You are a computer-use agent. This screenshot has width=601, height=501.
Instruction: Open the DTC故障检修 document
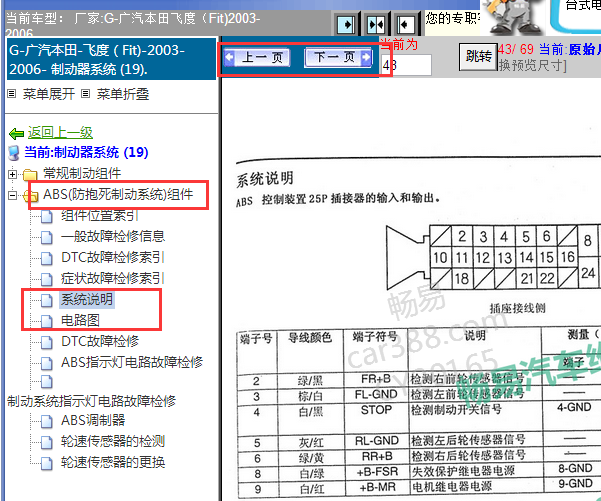click(x=100, y=341)
